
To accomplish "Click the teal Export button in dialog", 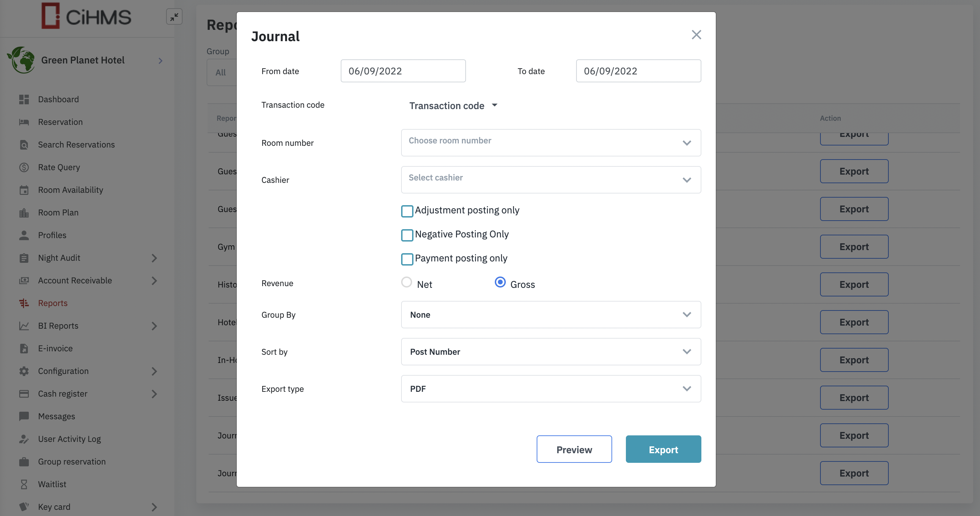I will [663, 449].
